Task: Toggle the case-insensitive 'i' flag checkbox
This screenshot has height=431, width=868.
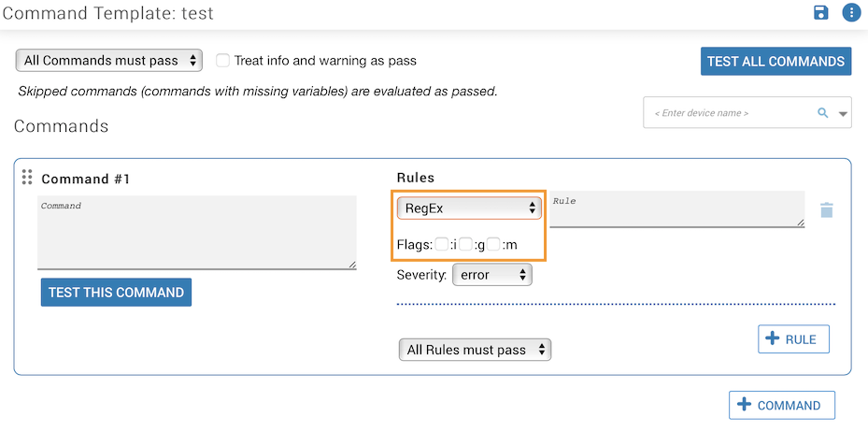Action: pos(442,244)
